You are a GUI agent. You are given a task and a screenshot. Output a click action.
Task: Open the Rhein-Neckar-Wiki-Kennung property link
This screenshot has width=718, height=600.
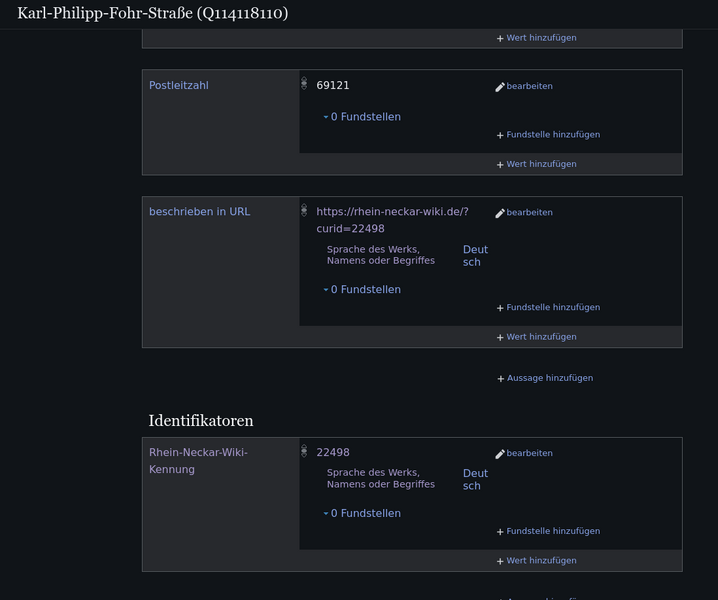tap(197, 461)
